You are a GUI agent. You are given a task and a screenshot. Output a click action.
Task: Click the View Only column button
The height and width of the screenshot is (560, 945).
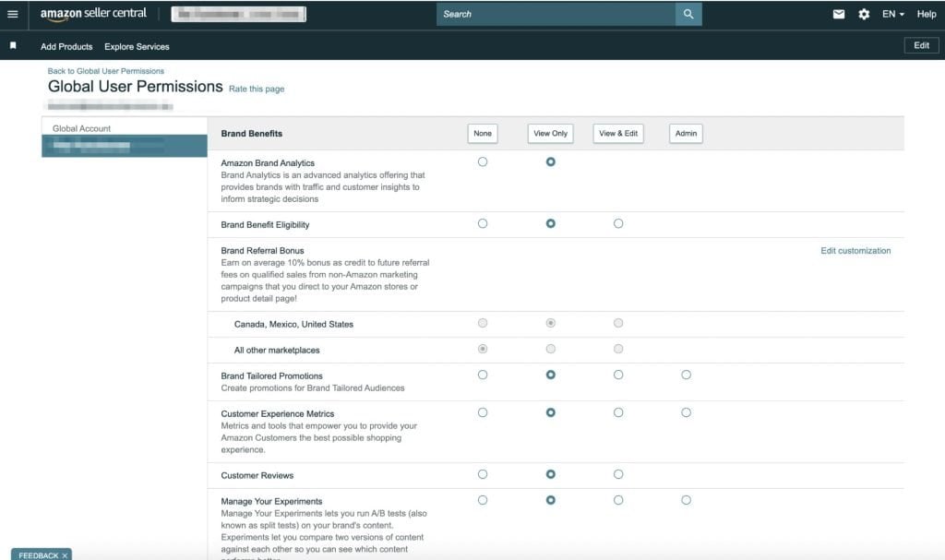tap(550, 133)
